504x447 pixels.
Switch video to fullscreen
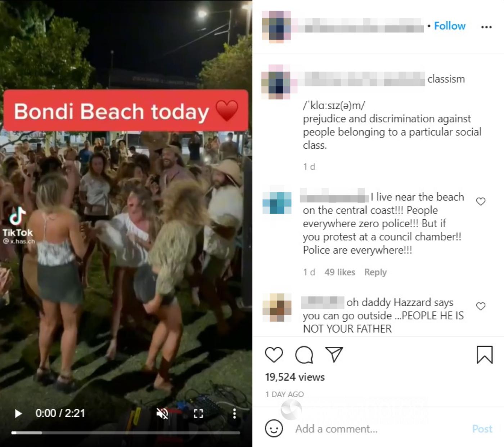point(198,413)
